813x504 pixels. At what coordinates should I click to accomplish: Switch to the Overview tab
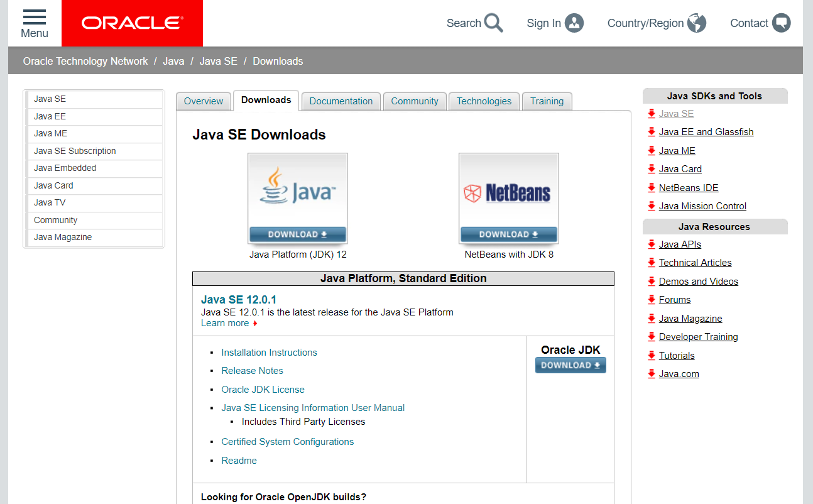[x=204, y=101]
